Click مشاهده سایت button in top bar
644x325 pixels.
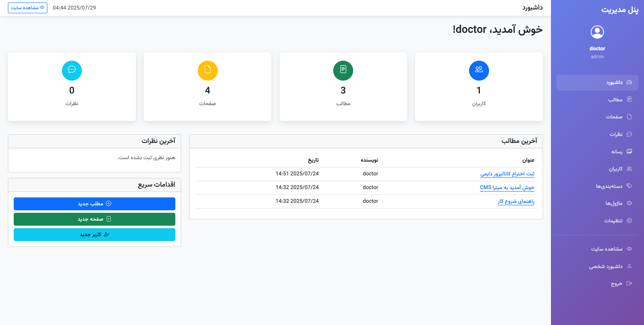pos(27,7)
